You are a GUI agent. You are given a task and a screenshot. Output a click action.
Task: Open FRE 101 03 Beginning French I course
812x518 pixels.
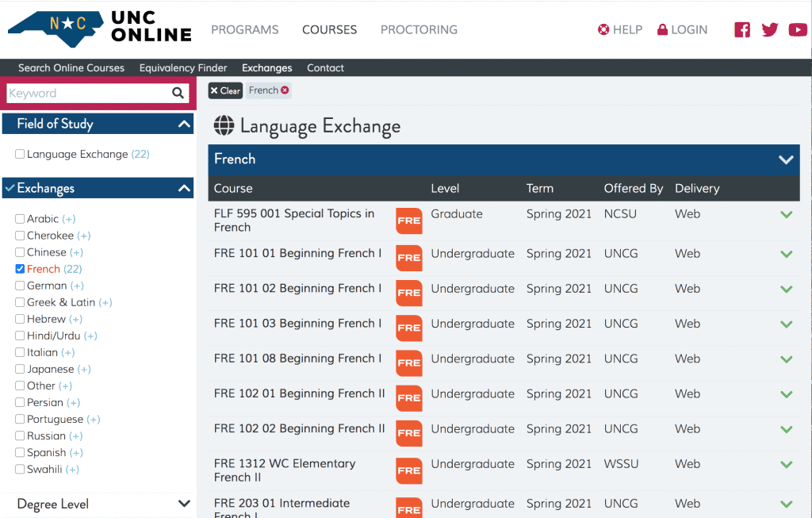(x=298, y=323)
